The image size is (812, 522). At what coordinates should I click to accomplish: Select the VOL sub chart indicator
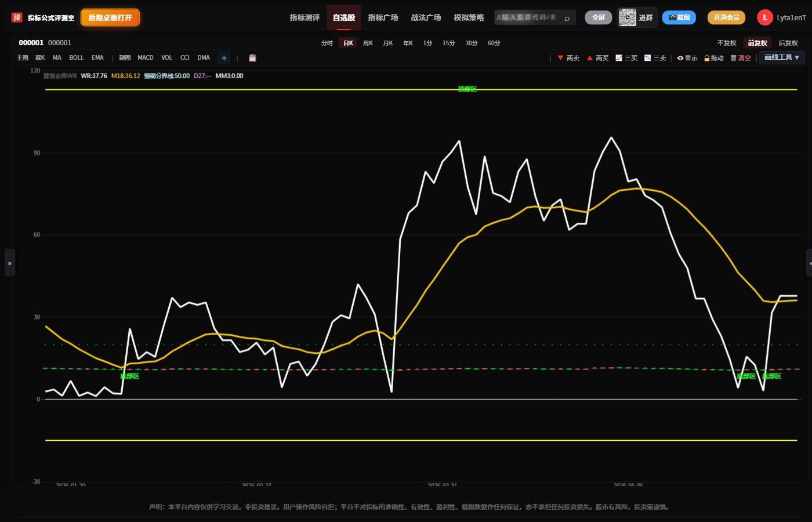(166, 58)
